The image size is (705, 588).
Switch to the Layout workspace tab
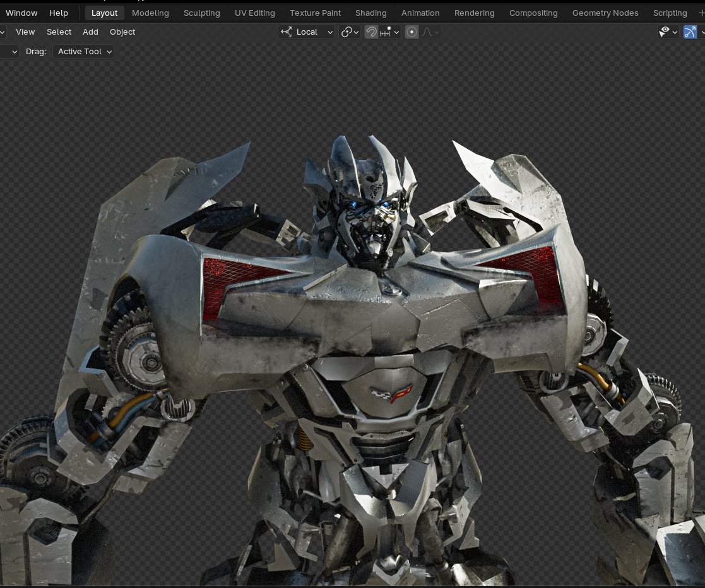[104, 13]
